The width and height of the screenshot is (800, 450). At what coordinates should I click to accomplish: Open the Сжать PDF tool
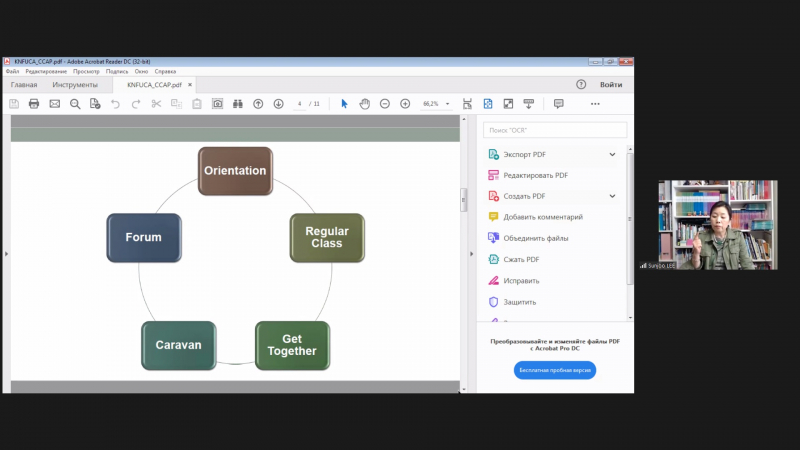pyautogui.click(x=521, y=259)
